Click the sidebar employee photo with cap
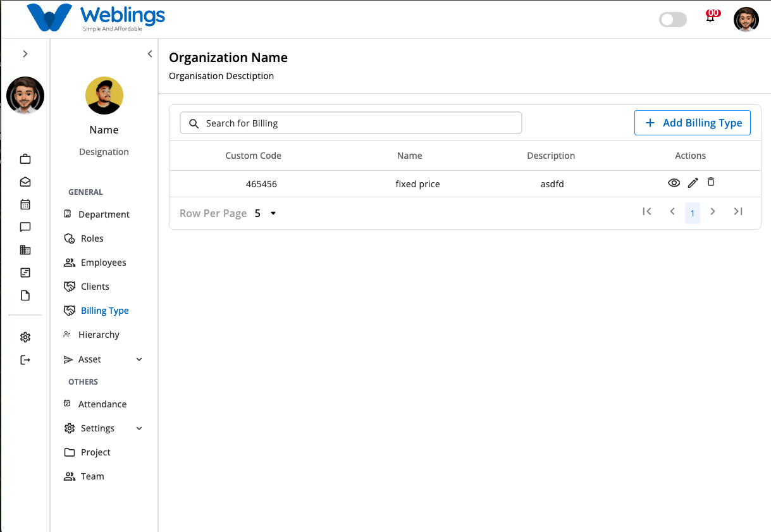Viewport: 771px width, 532px height. (104, 96)
